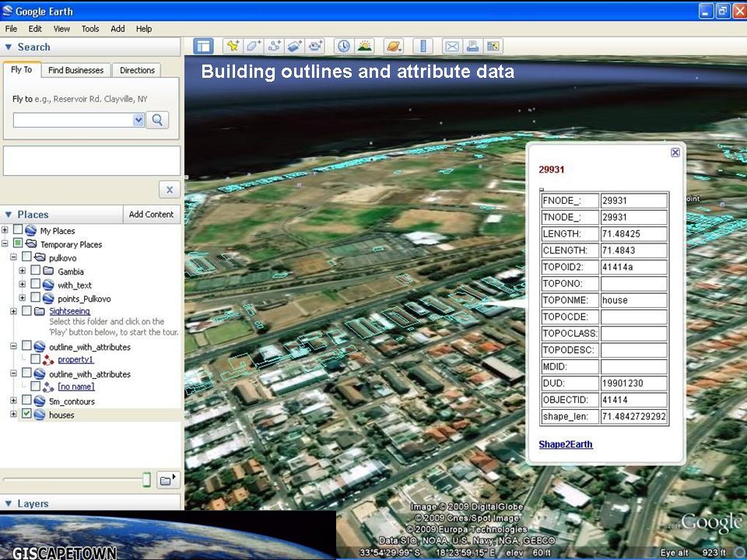Screen dimensions: 747x560
Task: Select the with_text tree item
Action: pyautogui.click(x=75, y=285)
